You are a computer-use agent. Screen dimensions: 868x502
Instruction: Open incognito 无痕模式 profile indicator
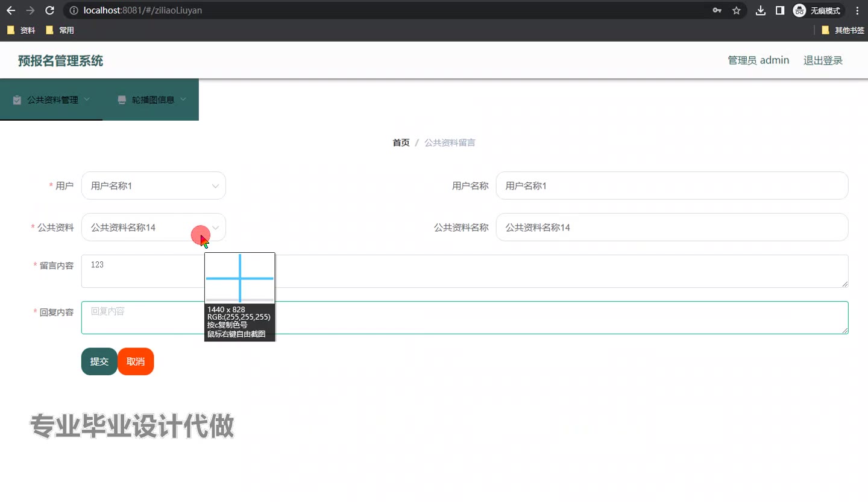(x=818, y=10)
